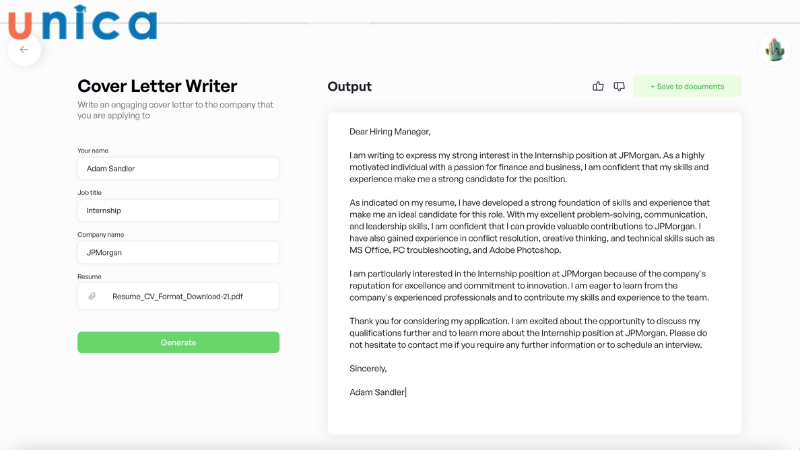Click the thumbs up icon
800x450 pixels.
tap(598, 87)
